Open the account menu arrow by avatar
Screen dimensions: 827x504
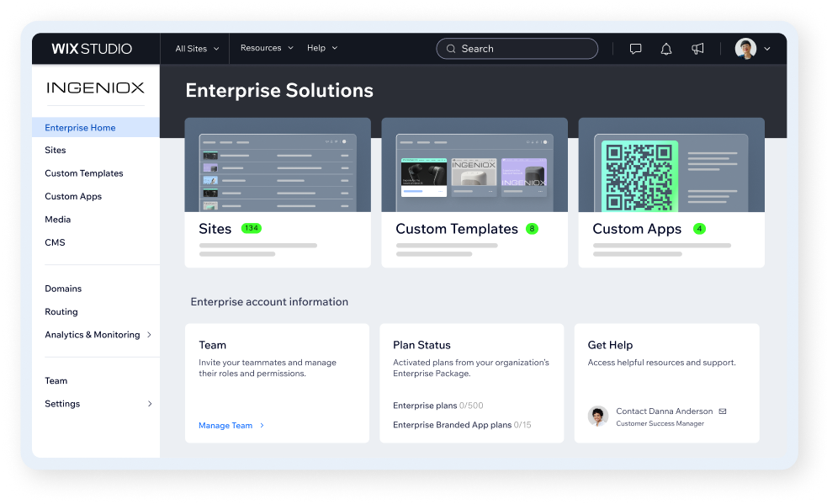click(x=767, y=49)
